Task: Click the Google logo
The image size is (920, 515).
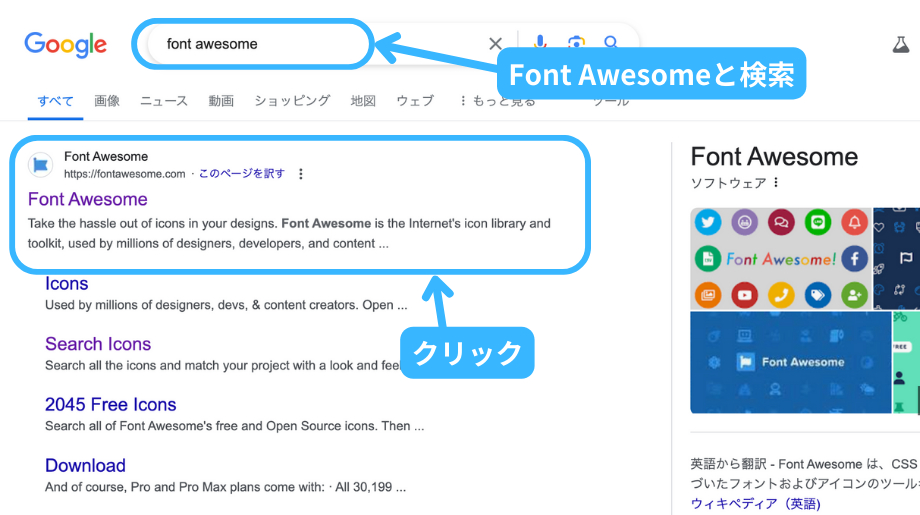Action: click(65, 44)
